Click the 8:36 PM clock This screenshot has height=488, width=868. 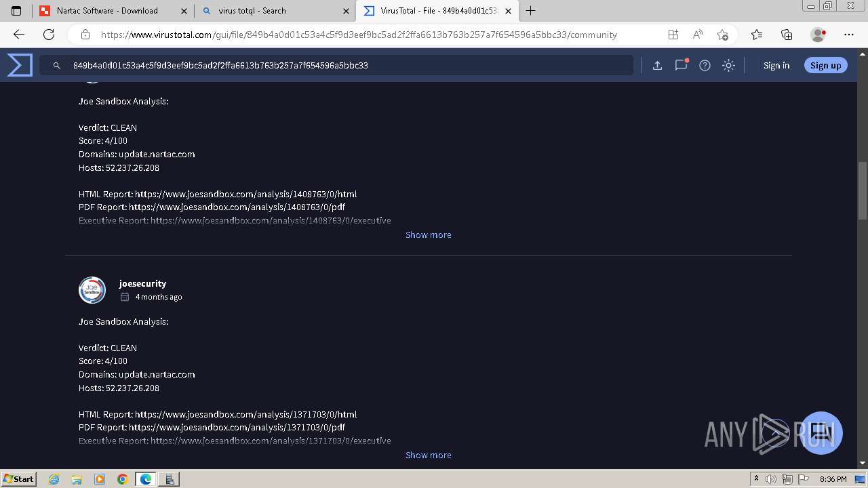833,479
